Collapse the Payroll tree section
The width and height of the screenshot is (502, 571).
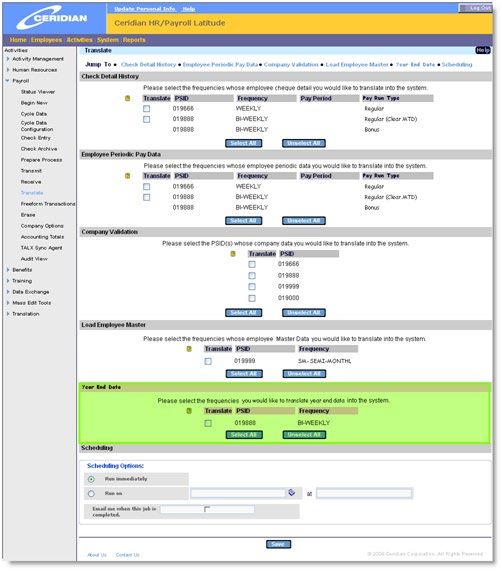tap(8, 80)
